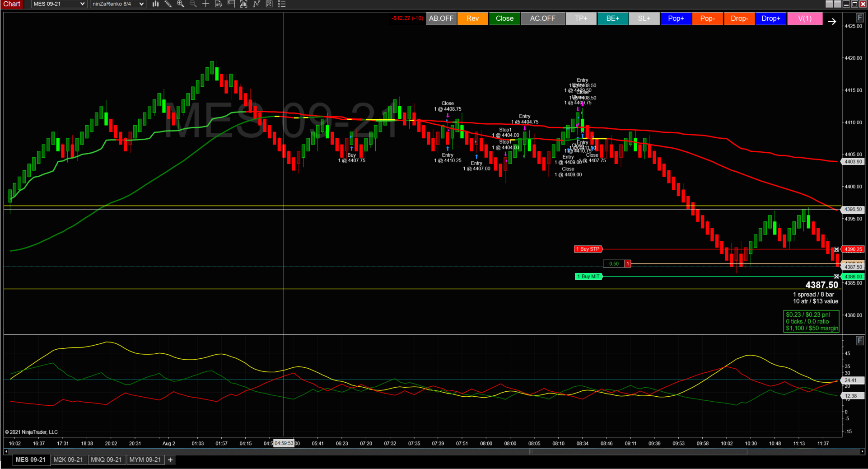Viewport: 868px width, 469px height.
Task: Click the '$1,100 / $50 margin' text
Action: pos(812,328)
